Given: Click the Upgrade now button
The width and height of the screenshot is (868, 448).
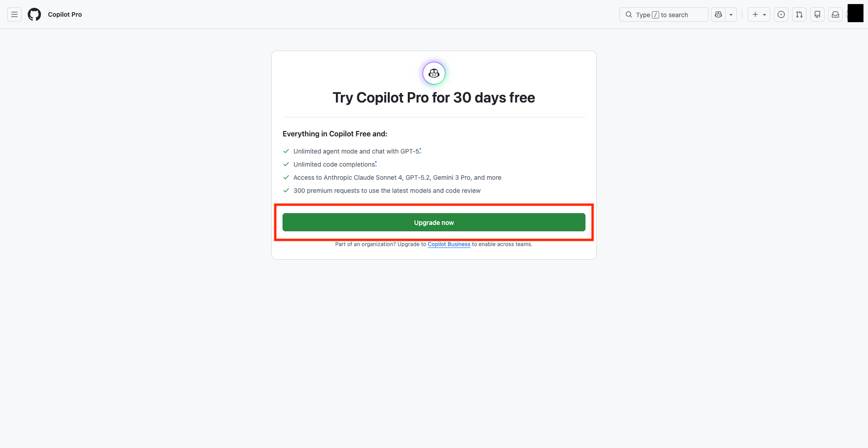Looking at the screenshot, I should point(434,222).
